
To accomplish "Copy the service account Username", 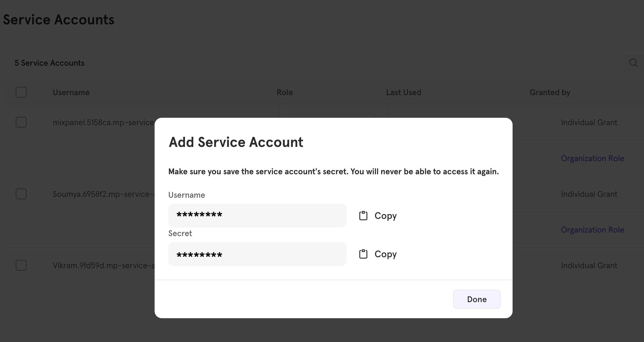I will click(378, 216).
